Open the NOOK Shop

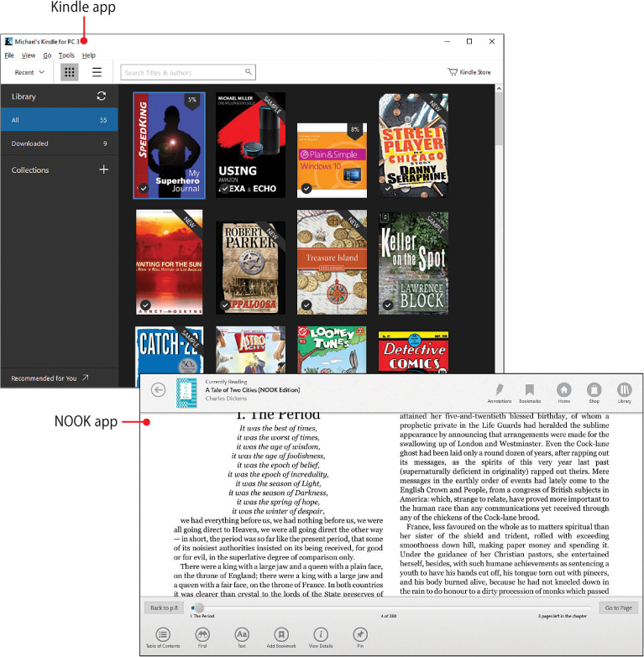[x=594, y=393]
